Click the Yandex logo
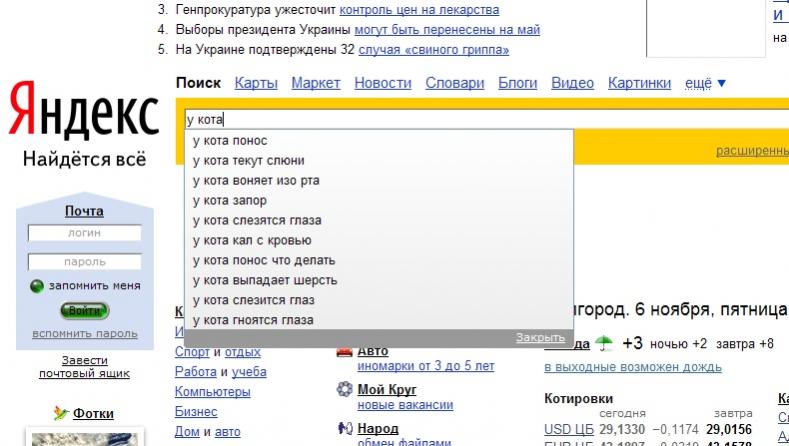The width and height of the screenshot is (789, 446). coord(83,111)
